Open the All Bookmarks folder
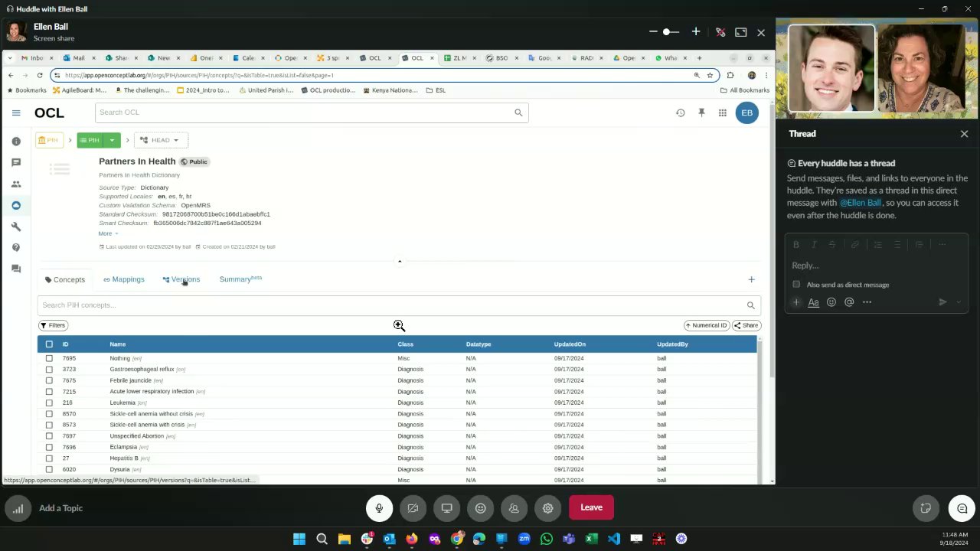Image resolution: width=980 pixels, height=551 pixels. pyautogui.click(x=745, y=90)
